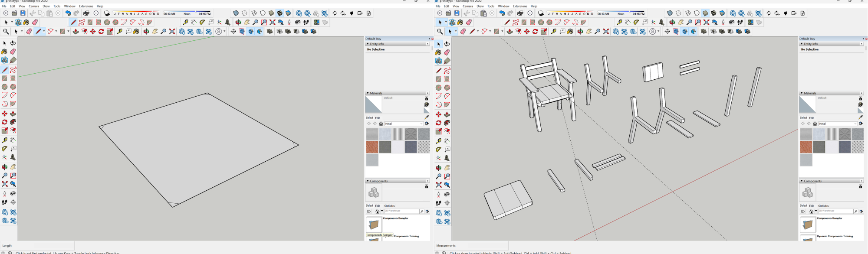Screen dimensions: 868x254
Task: Collapse the Materials panel in the right tray
Action: coord(802,93)
